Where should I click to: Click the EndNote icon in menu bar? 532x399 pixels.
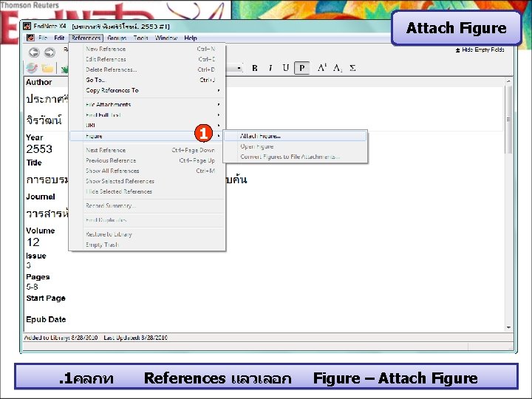coord(30,38)
